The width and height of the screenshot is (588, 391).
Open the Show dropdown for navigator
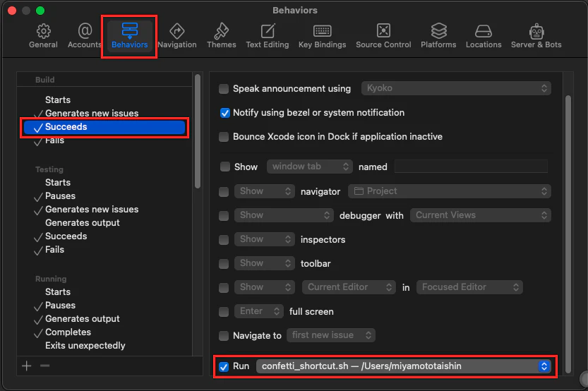coord(265,191)
